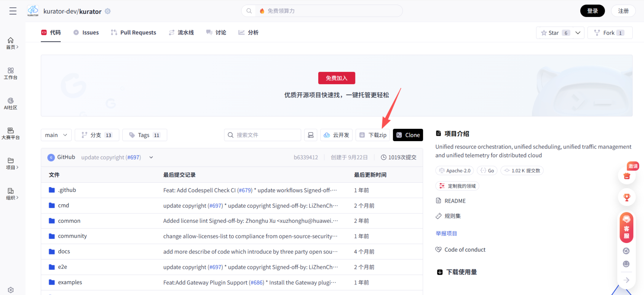Open 工作台 in the sidebar

point(11,74)
